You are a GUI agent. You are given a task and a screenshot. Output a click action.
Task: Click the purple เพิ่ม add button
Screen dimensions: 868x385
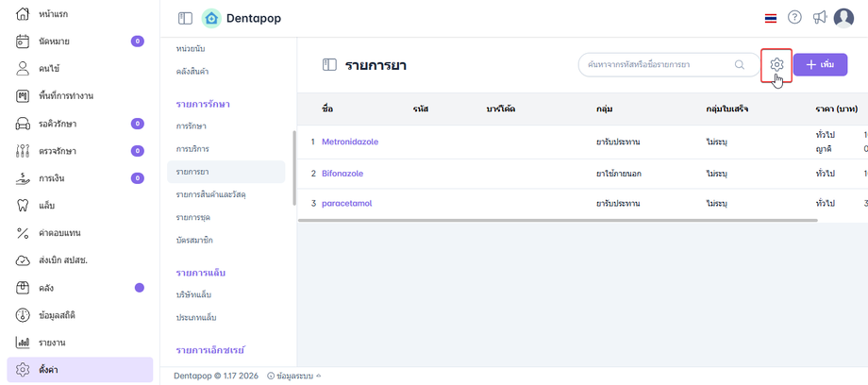tap(820, 64)
